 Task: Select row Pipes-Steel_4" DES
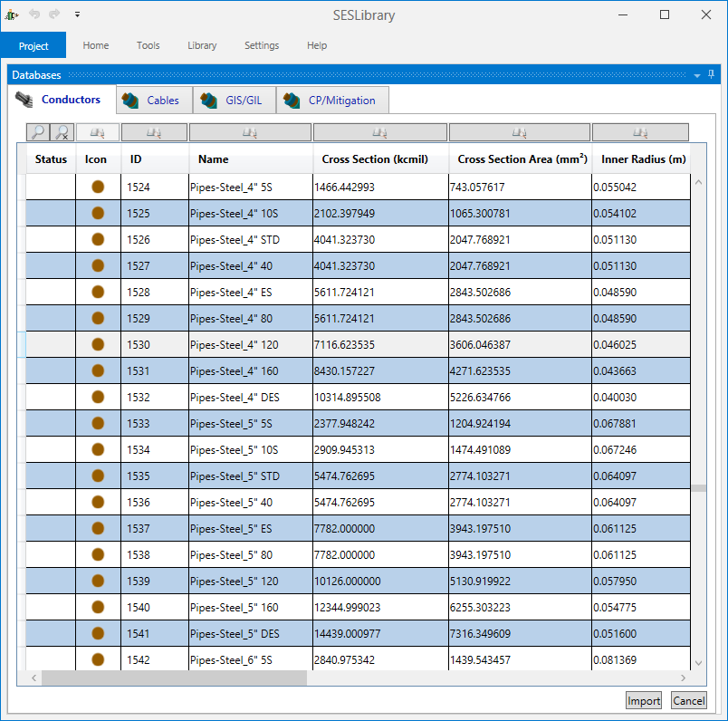358,397
